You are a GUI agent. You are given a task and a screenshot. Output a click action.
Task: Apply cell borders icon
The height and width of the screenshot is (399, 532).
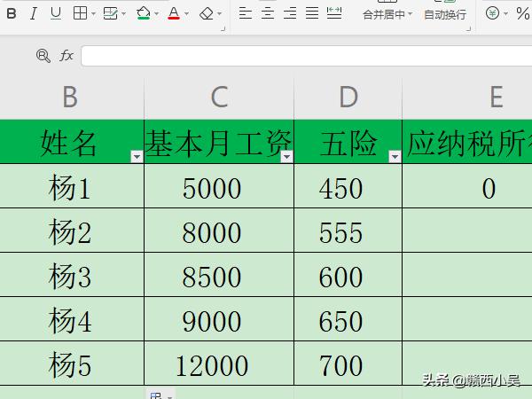pyautogui.click(x=80, y=13)
